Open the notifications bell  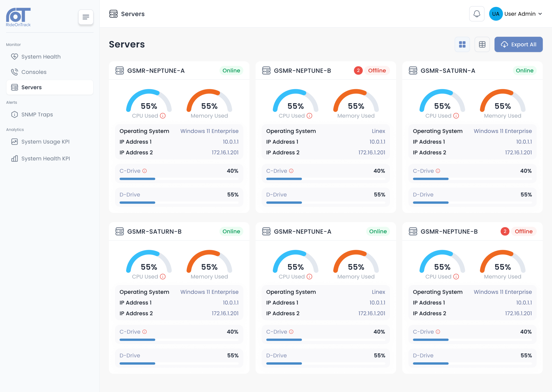point(477,14)
